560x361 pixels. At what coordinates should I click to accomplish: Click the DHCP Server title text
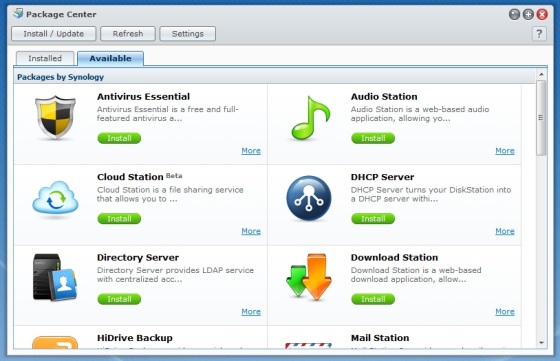[x=382, y=177]
